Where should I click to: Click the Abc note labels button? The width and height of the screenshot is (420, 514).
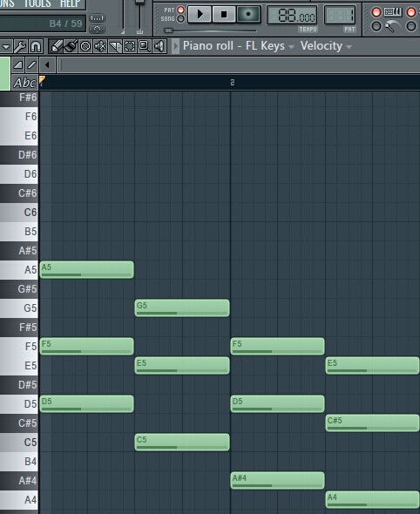click(24, 83)
